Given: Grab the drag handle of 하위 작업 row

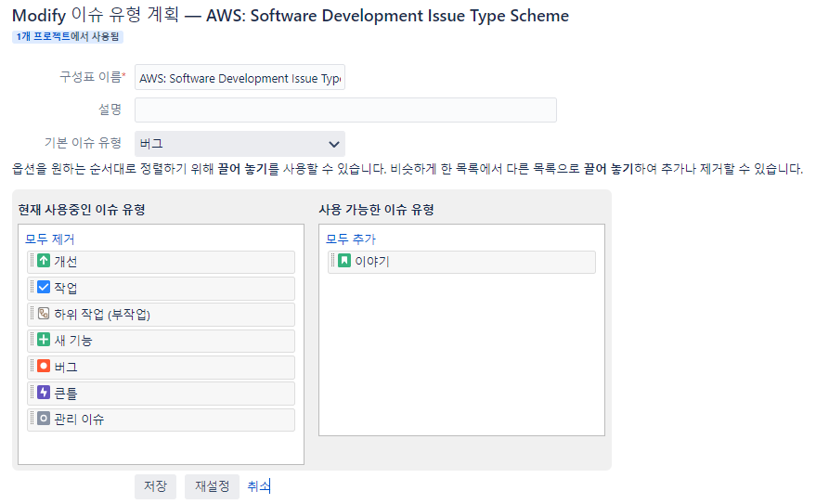Looking at the screenshot, I should pos(32,313).
